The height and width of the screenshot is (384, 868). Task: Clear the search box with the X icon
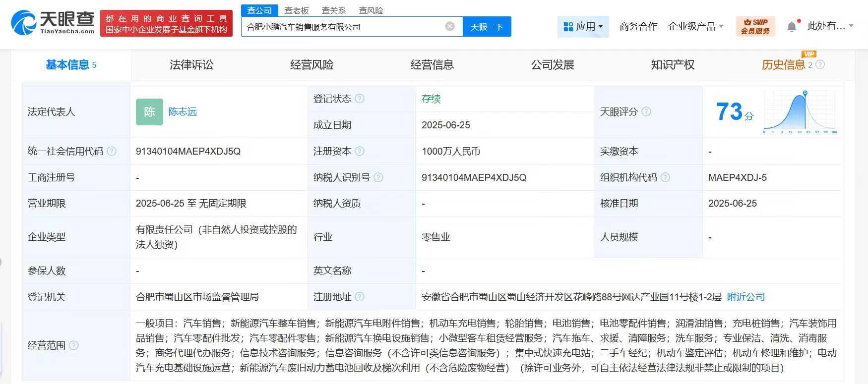(450, 26)
